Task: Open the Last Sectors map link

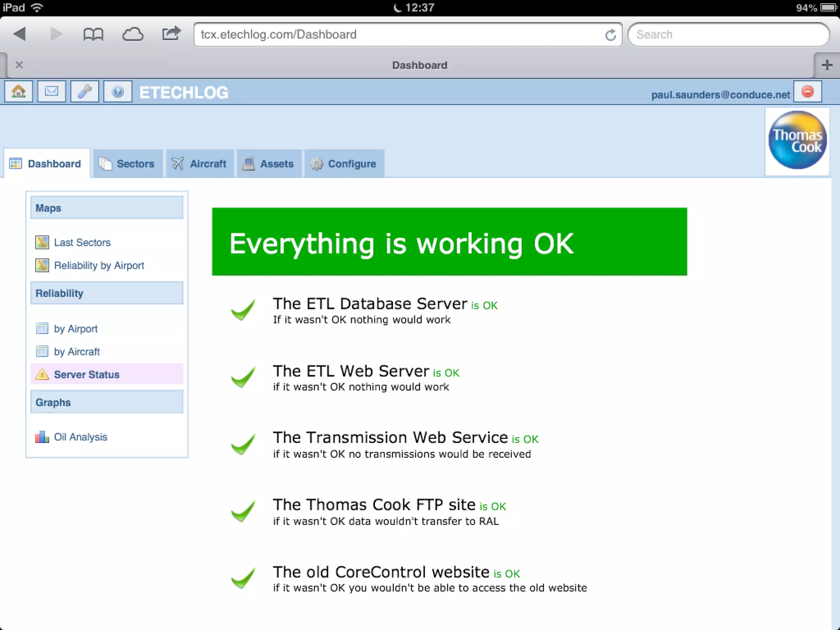Action: point(82,242)
